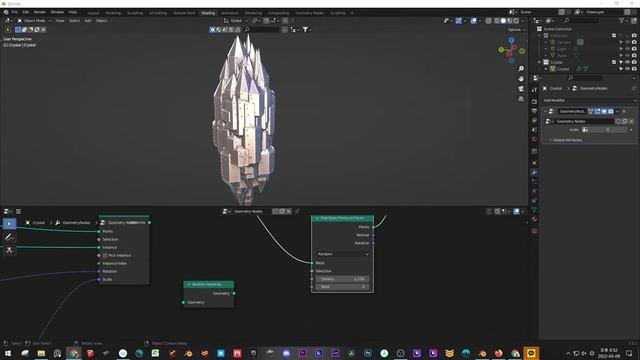640x360 pixels.
Task: Select material preview viewport shading
Action: [x=510, y=20]
